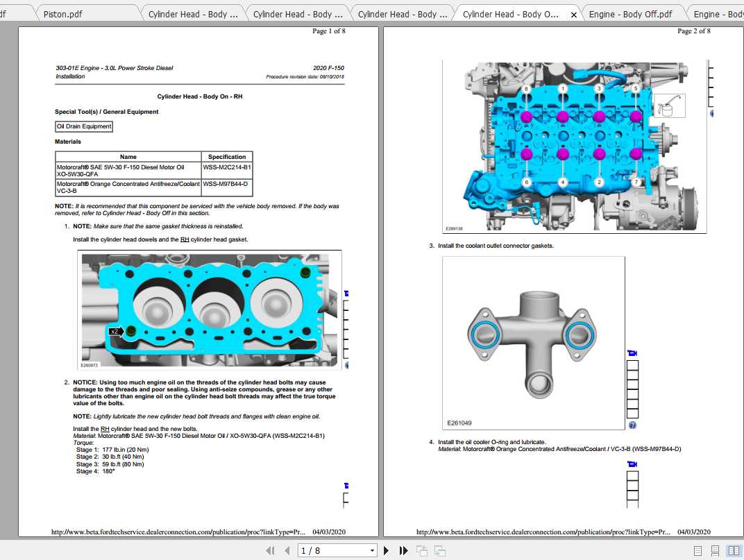Click the cylinder head gasket illustration E260973
The height and width of the screenshot is (560, 744).
(x=210, y=310)
